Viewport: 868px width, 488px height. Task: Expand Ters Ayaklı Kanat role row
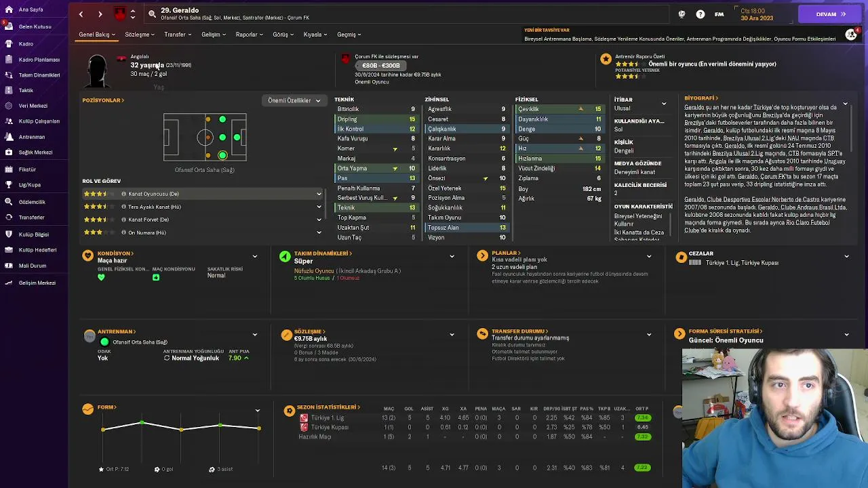[x=319, y=207]
